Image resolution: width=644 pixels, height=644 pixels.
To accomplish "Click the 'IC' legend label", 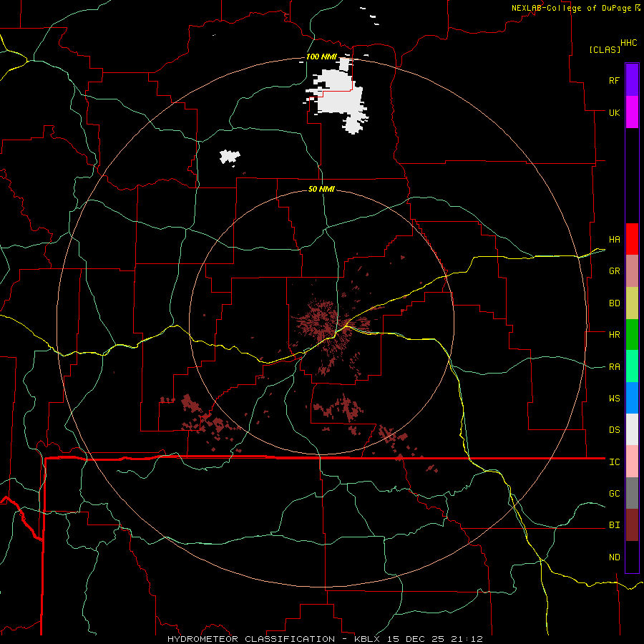I will click(614, 462).
